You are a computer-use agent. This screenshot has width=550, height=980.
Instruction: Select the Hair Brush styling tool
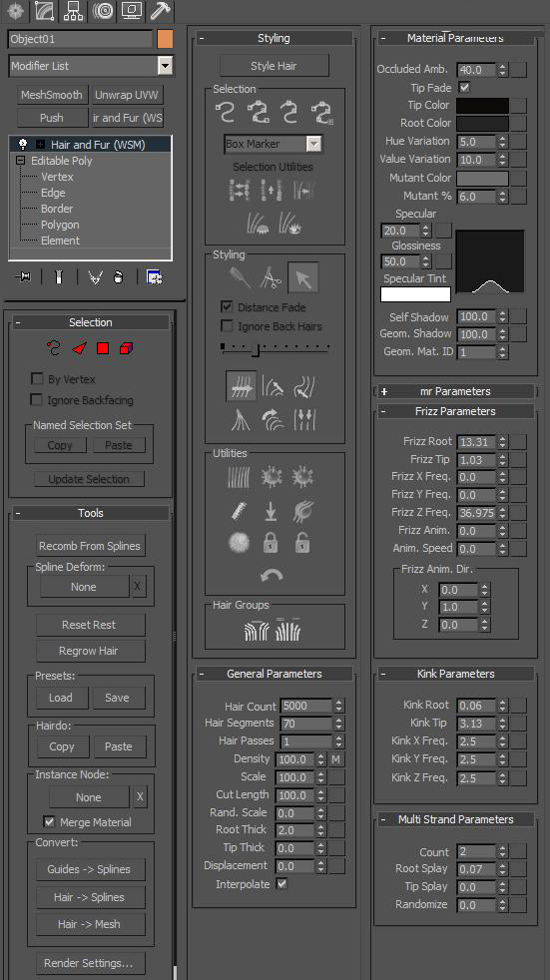(x=240, y=277)
